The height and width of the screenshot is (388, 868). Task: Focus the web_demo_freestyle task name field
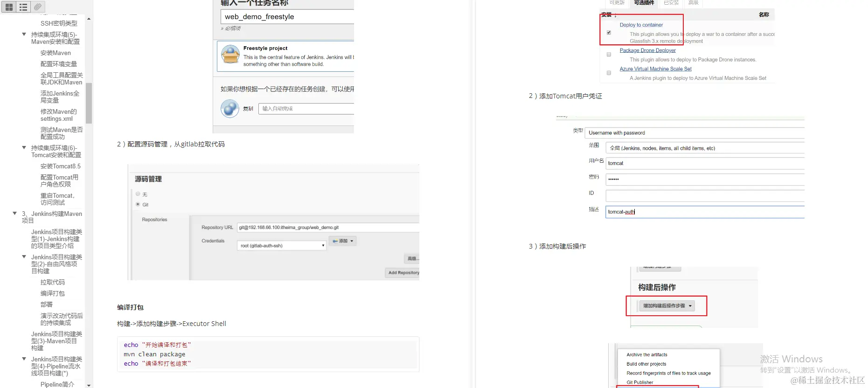click(x=287, y=17)
